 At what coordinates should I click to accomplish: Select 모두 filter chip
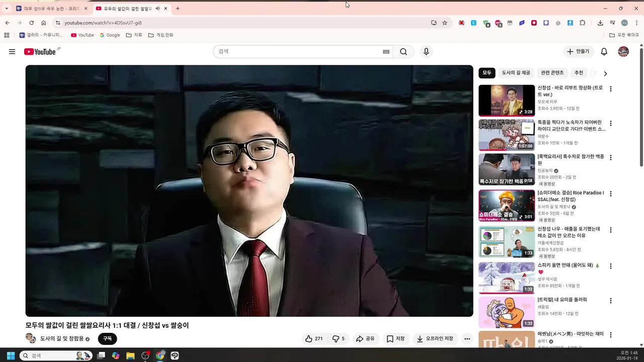pyautogui.click(x=487, y=73)
